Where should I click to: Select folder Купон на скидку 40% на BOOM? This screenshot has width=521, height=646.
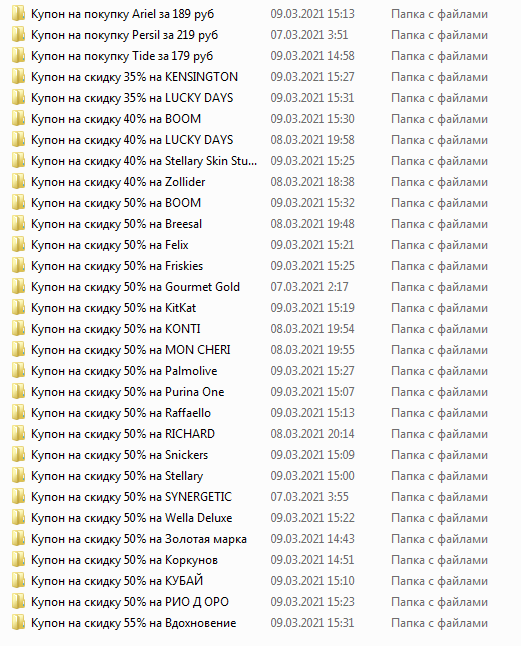coord(116,119)
